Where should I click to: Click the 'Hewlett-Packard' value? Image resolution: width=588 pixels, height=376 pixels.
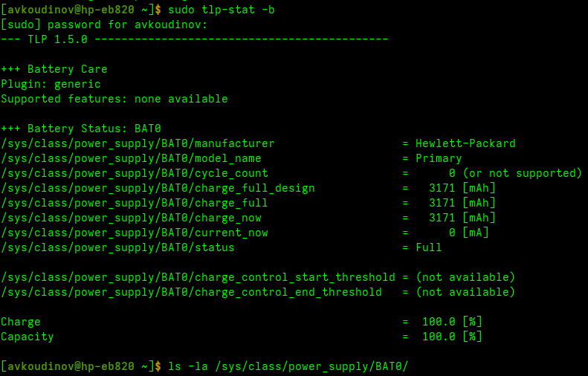pos(465,143)
